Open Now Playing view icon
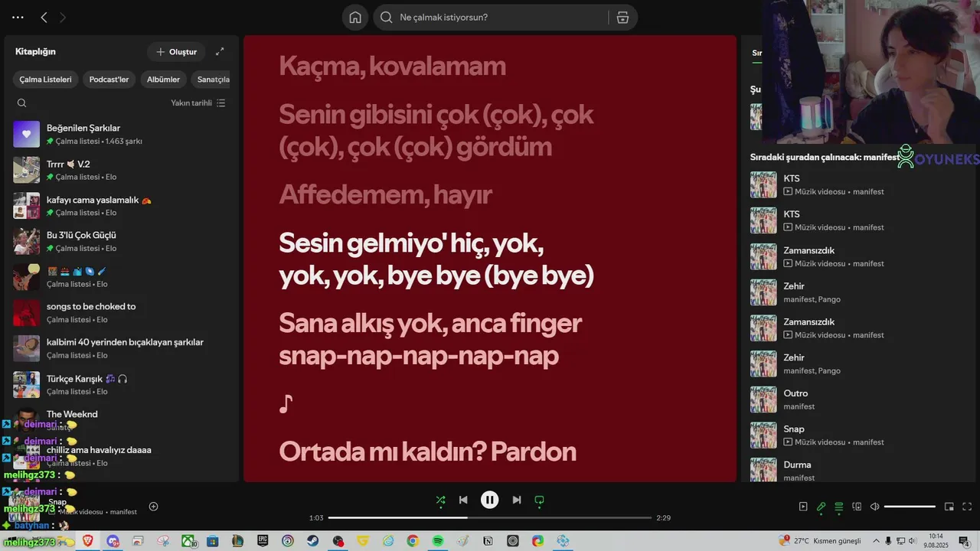Image resolution: width=980 pixels, height=551 pixels. point(803,507)
